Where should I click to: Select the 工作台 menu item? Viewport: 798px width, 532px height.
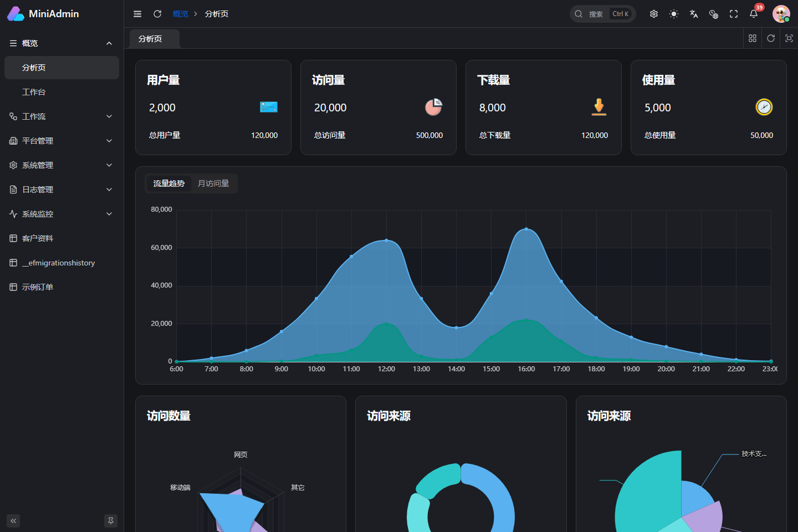coord(62,92)
